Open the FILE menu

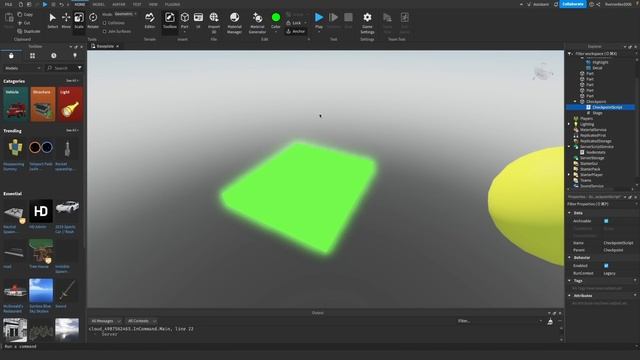[8, 4]
